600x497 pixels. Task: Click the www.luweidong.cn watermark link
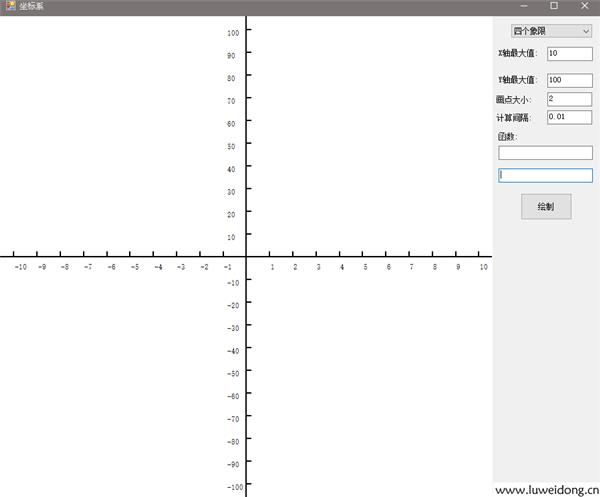[x=546, y=490]
